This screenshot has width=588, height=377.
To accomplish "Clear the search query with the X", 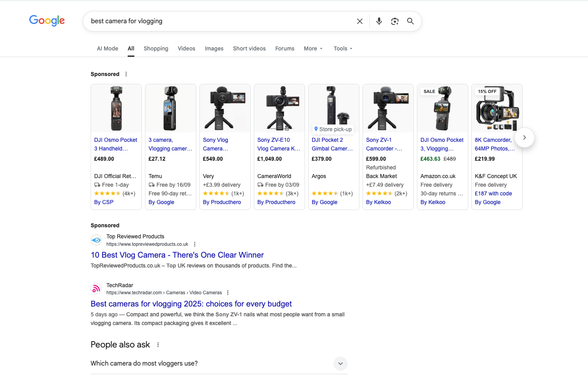I will coord(359,21).
